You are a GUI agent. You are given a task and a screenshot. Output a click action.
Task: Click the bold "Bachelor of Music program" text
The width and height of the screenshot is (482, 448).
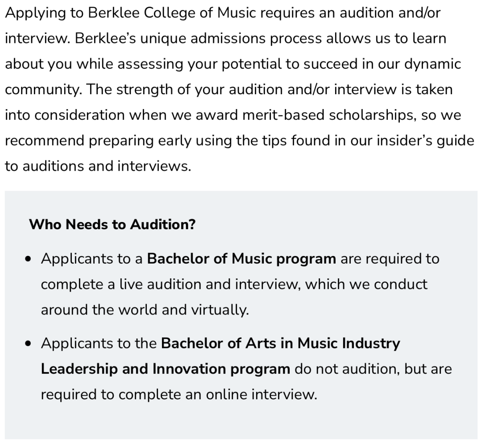pyautogui.click(x=241, y=259)
